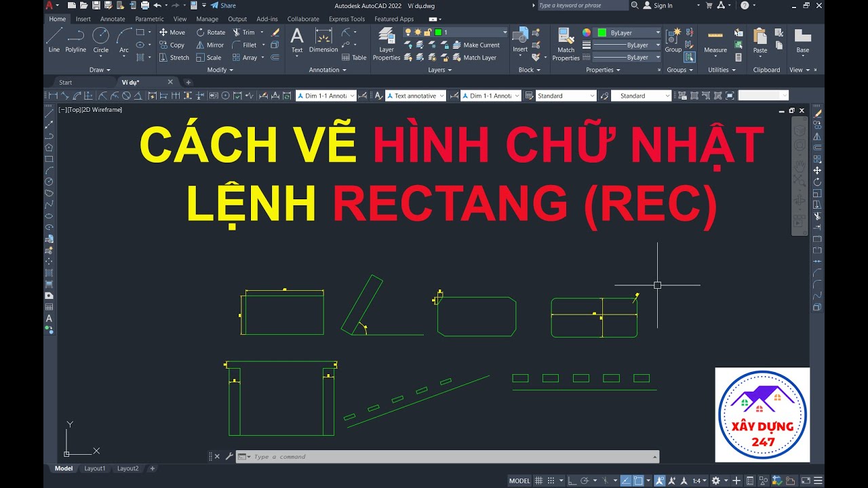Click the Scale tool

(208, 58)
